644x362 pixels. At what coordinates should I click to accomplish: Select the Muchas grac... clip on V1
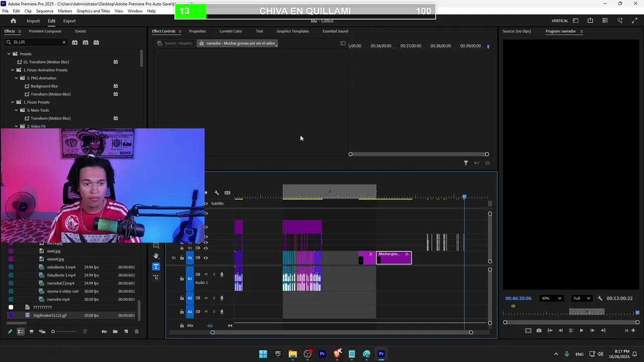tap(394, 258)
